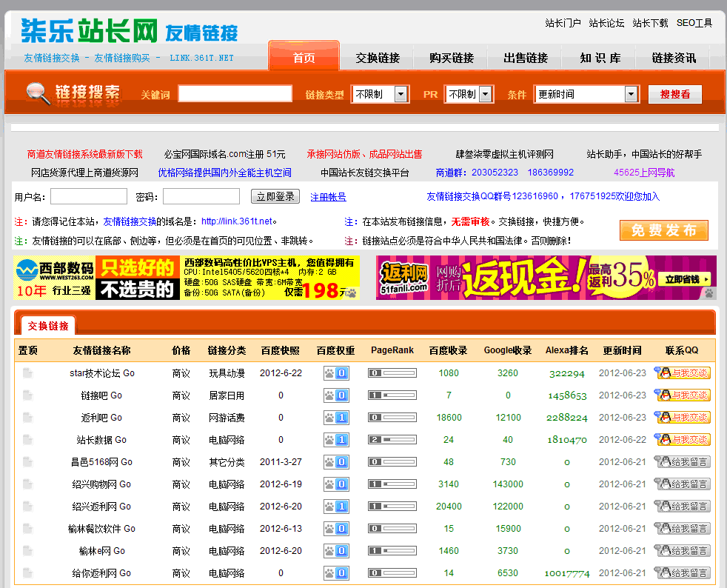Click inside the 用户名 username field
This screenshot has height=588, width=727.
point(89,196)
